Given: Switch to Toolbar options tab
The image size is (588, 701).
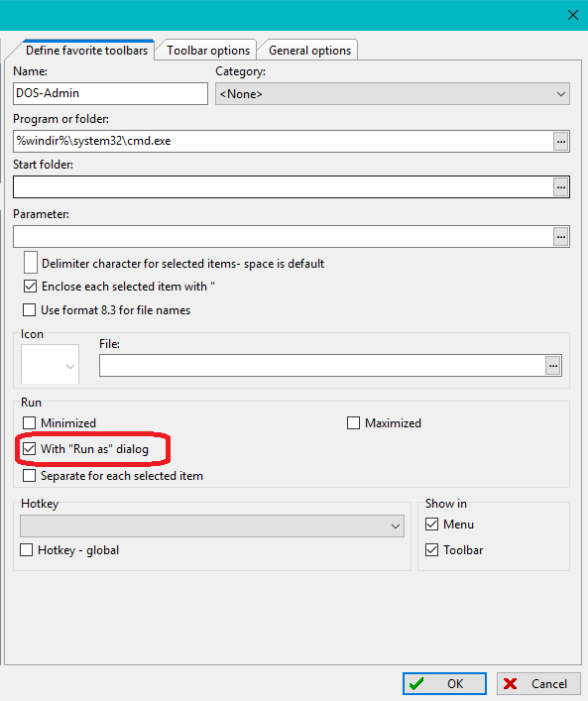Looking at the screenshot, I should point(208,50).
